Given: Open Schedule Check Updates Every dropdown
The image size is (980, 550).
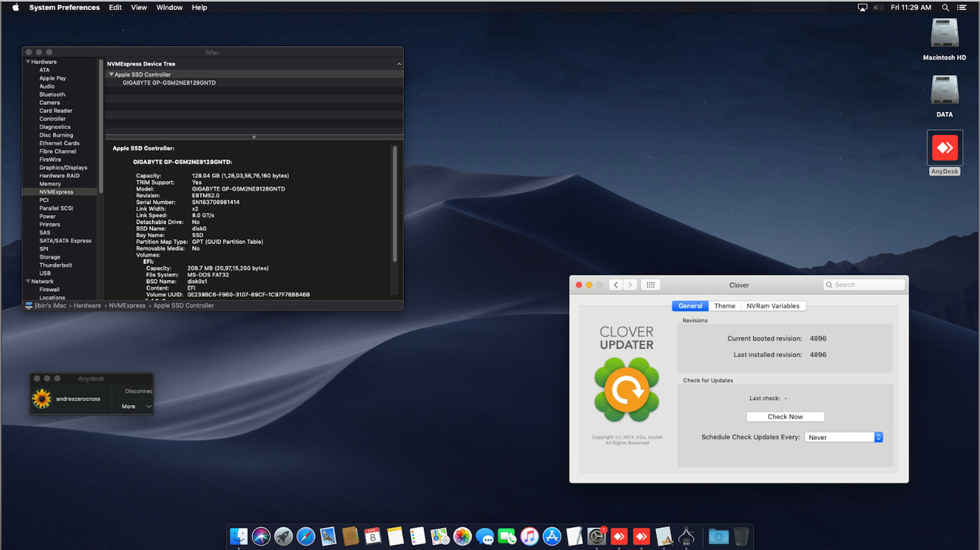Looking at the screenshot, I should (x=843, y=437).
